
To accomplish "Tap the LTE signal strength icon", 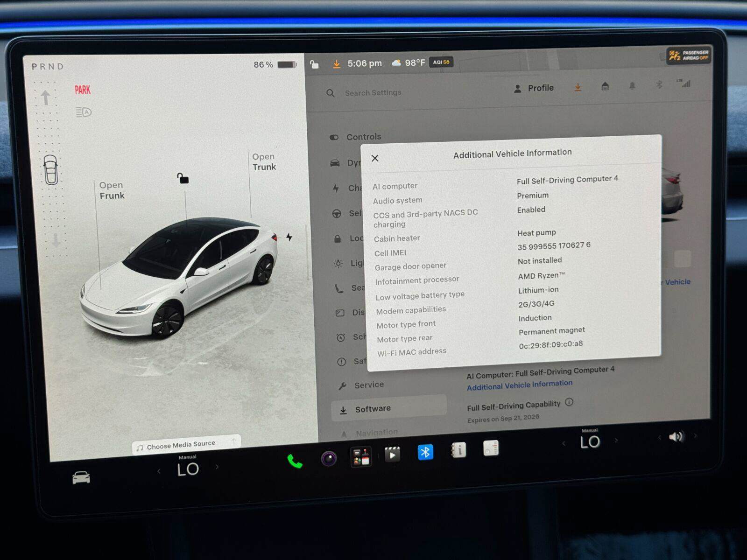I will tap(684, 83).
